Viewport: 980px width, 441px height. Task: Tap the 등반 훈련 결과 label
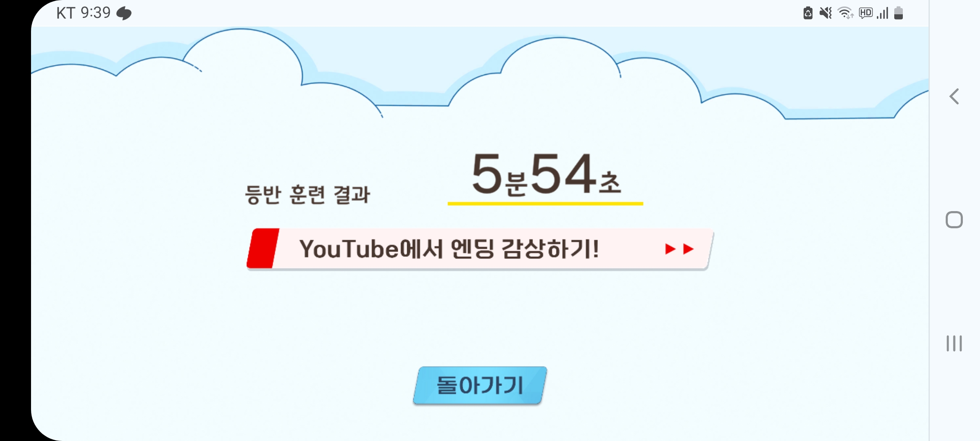point(307,194)
